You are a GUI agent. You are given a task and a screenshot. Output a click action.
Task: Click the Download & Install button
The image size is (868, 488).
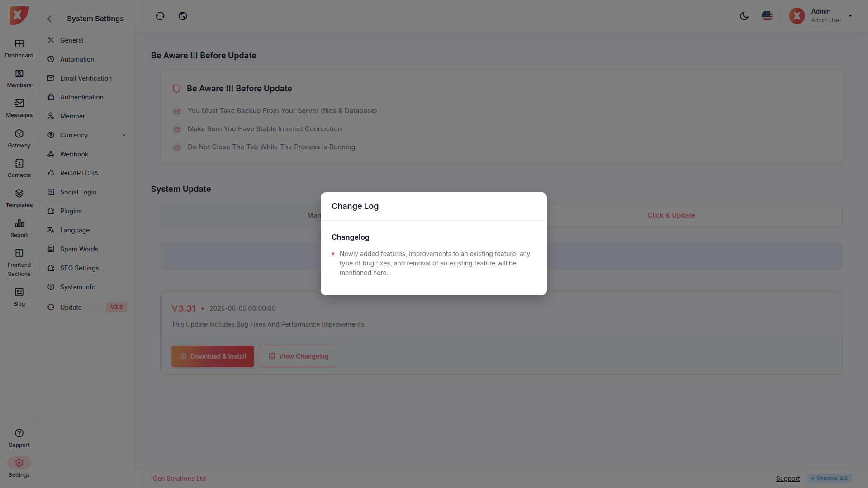coord(213,356)
